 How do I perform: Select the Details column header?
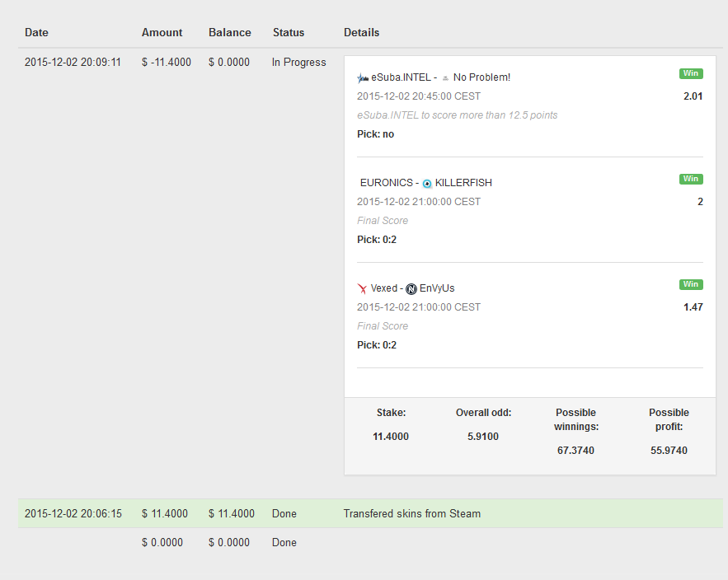coord(362,32)
